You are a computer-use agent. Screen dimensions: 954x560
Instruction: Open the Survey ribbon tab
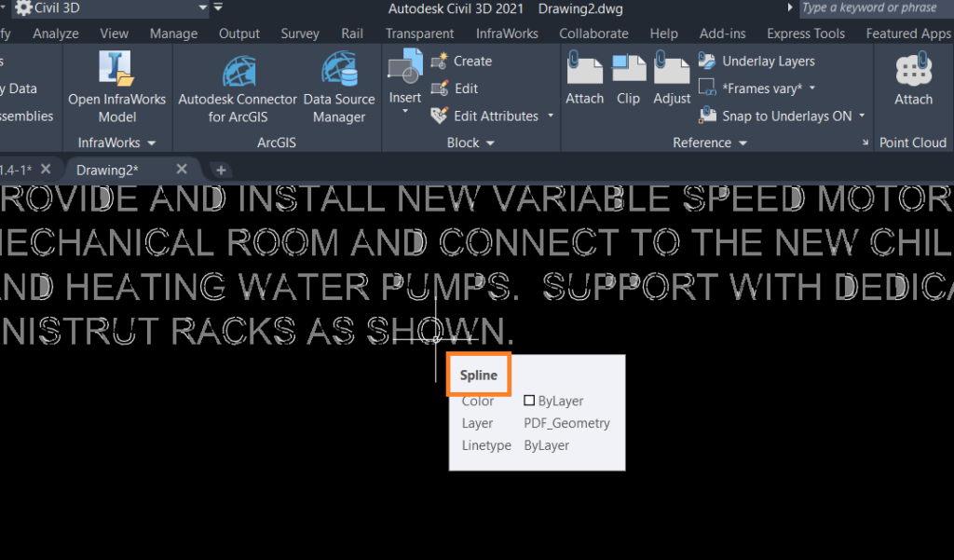tap(299, 34)
